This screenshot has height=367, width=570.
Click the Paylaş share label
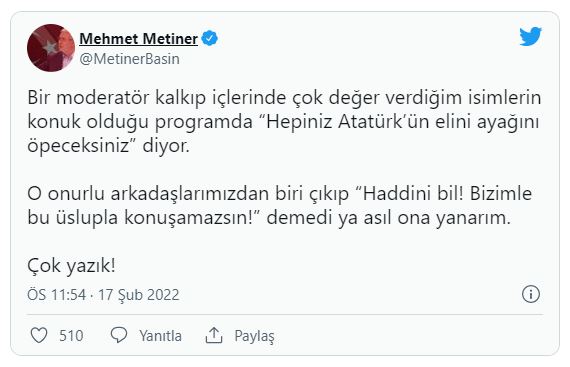[254, 336]
